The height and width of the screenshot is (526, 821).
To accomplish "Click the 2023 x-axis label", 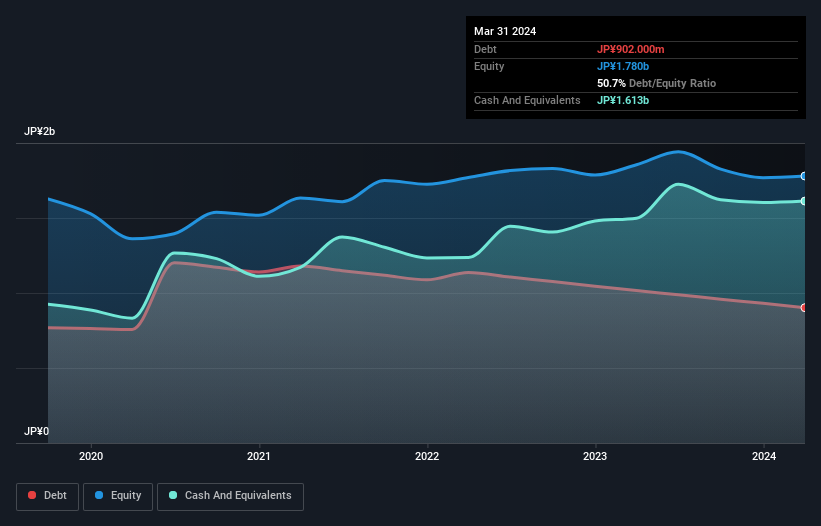I will pos(595,456).
